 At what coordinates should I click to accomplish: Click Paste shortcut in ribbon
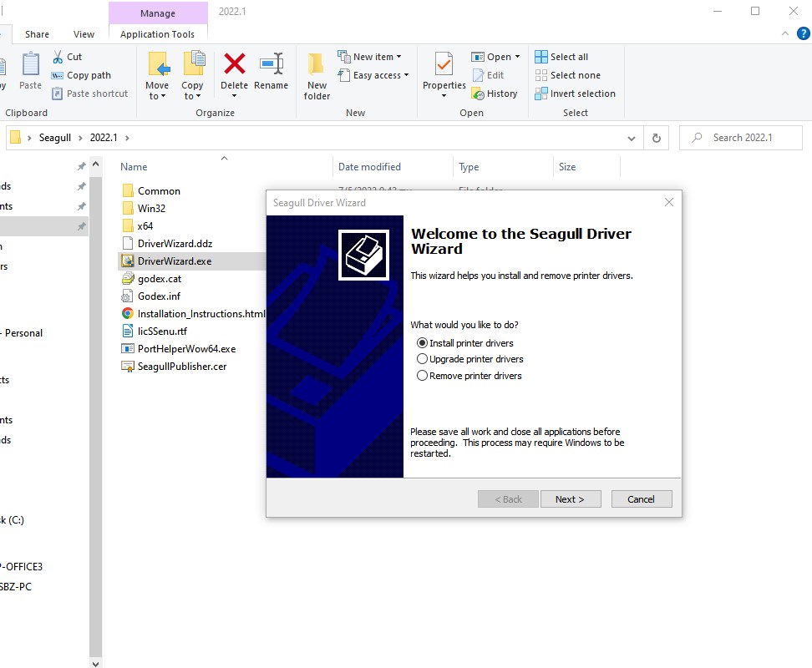[90, 94]
